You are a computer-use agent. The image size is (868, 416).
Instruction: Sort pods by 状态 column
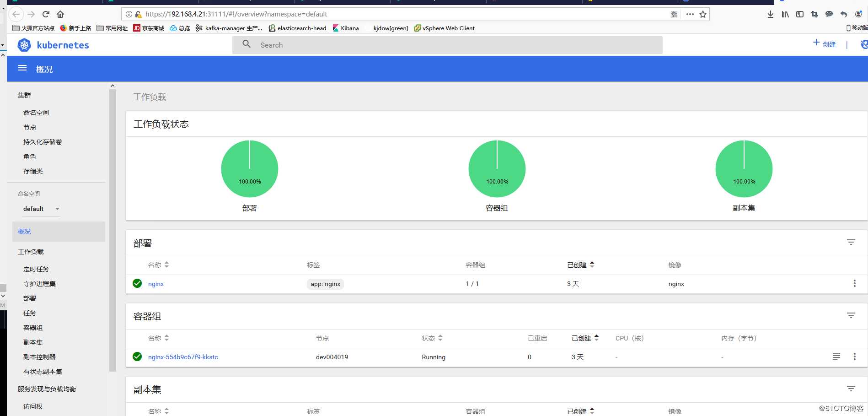pos(432,338)
